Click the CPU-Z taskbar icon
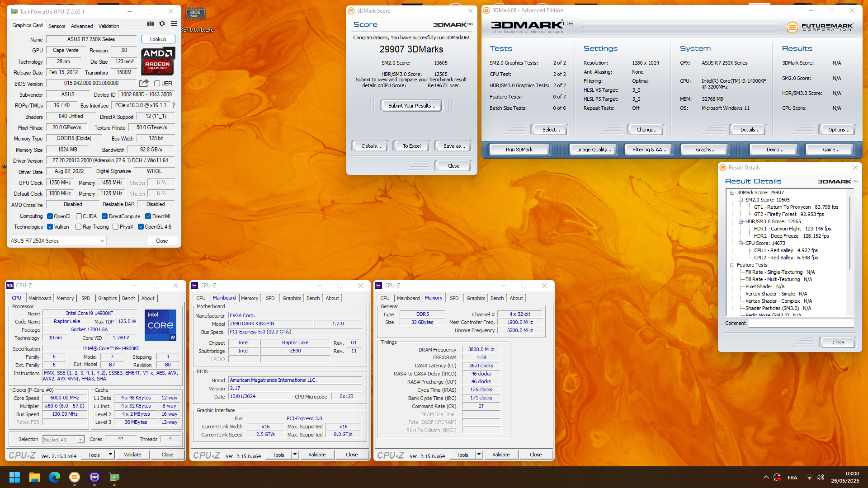 tap(94, 477)
